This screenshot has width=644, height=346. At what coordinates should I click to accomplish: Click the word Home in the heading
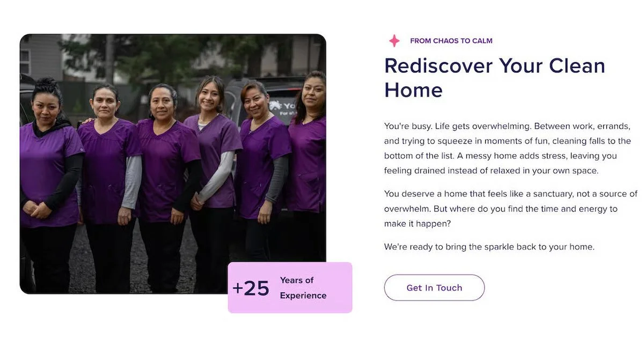click(413, 90)
